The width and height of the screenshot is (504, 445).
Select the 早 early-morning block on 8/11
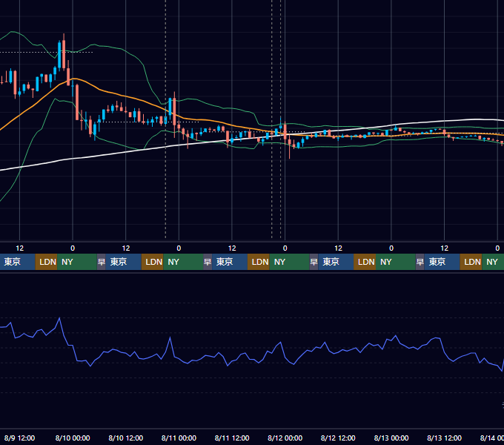pyautogui.click(x=208, y=262)
